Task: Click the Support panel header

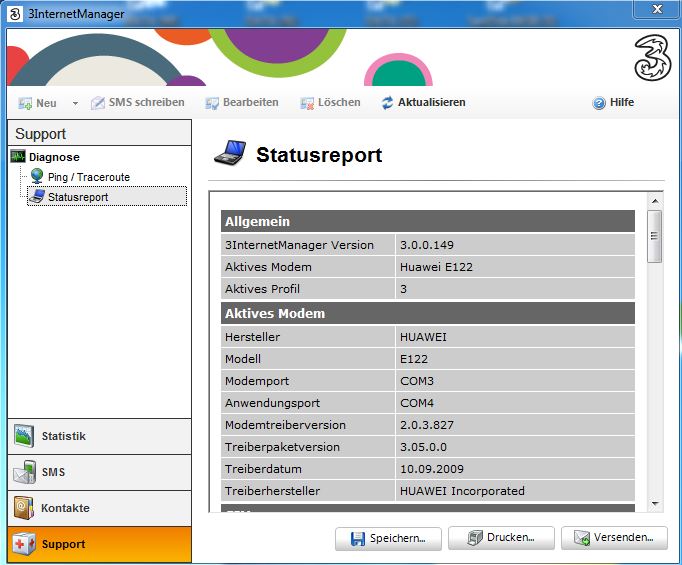Action: (100, 133)
